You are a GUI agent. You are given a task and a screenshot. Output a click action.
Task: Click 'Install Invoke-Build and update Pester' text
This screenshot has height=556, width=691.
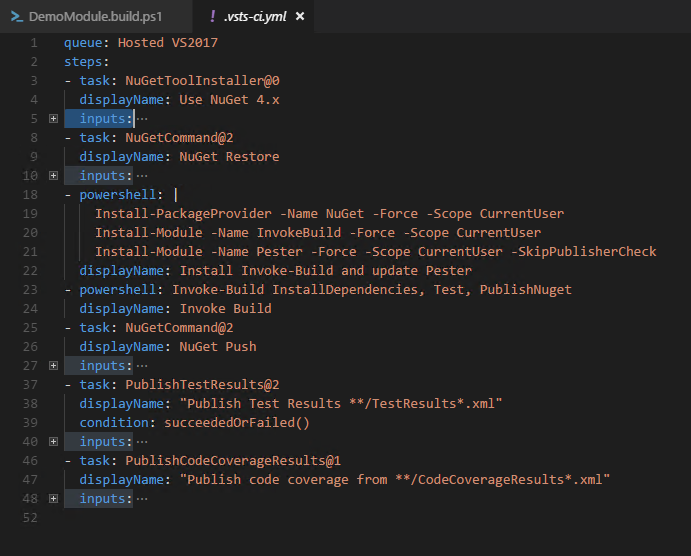click(x=325, y=271)
